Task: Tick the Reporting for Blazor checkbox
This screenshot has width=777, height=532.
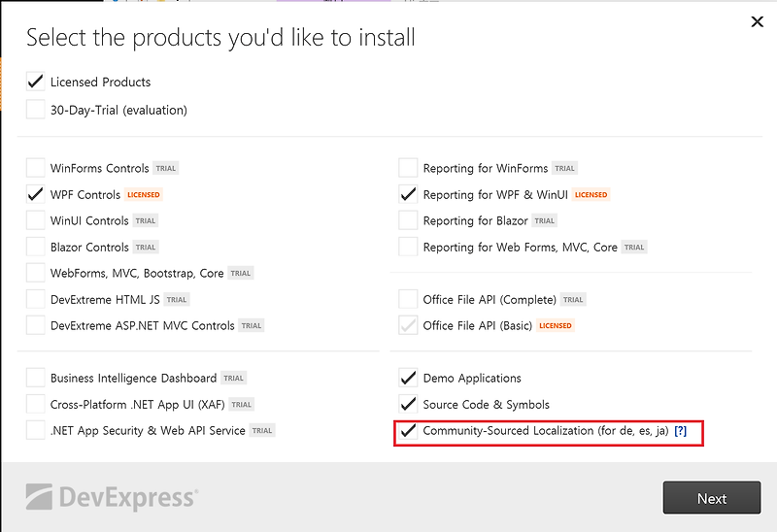Action: [408, 220]
